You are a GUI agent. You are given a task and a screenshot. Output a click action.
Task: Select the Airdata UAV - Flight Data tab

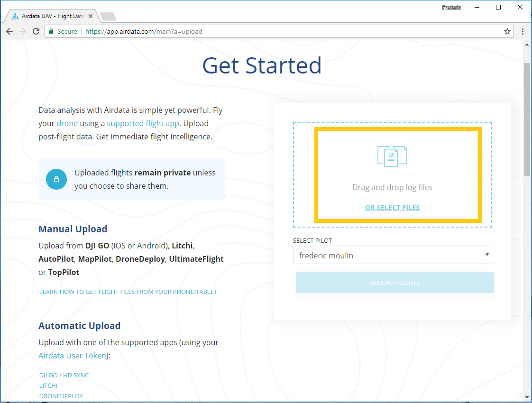(x=52, y=16)
